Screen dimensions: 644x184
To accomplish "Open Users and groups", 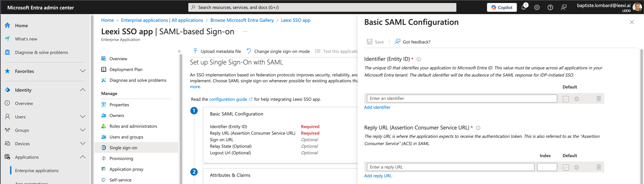I will [x=126, y=137].
